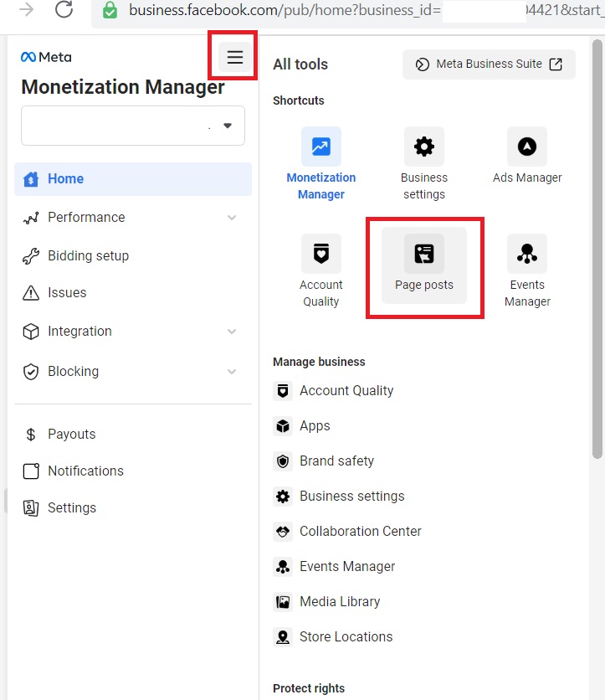Open Monetization Manager shortcut icon
The width and height of the screenshot is (605, 700).
click(320, 147)
